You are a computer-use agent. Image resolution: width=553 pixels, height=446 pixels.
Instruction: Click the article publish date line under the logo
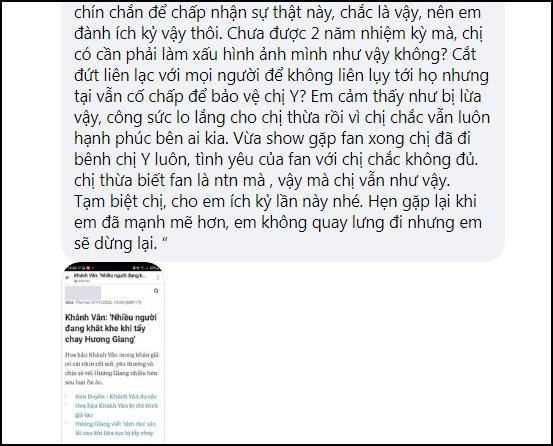[103, 303]
